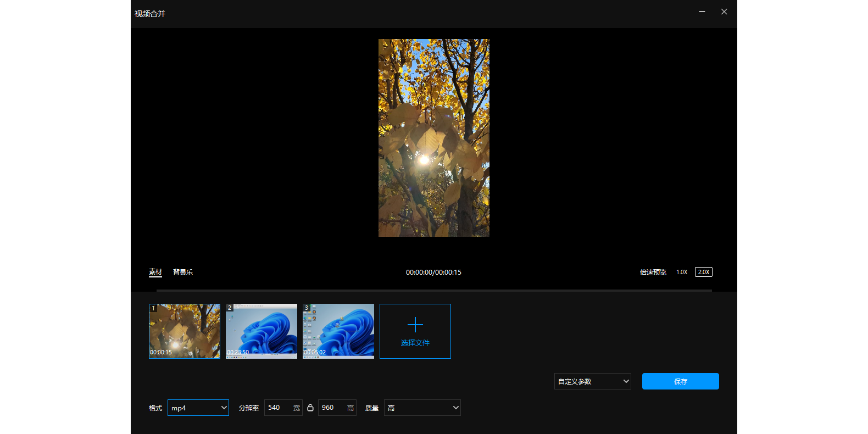Image resolution: width=868 pixels, height=434 pixels.
Task: Open the 自定义参数 preset dropdown
Action: click(x=592, y=381)
